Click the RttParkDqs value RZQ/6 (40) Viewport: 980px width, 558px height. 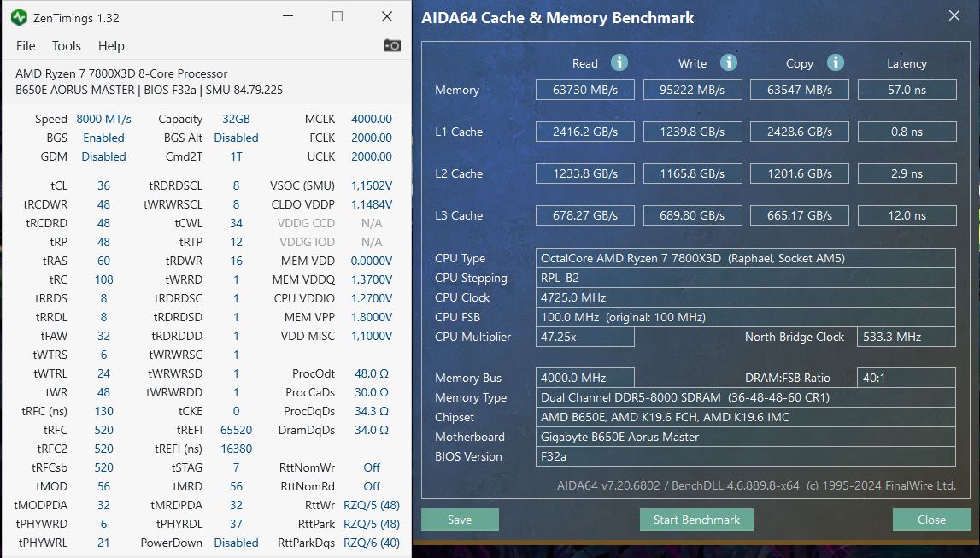[x=372, y=543]
